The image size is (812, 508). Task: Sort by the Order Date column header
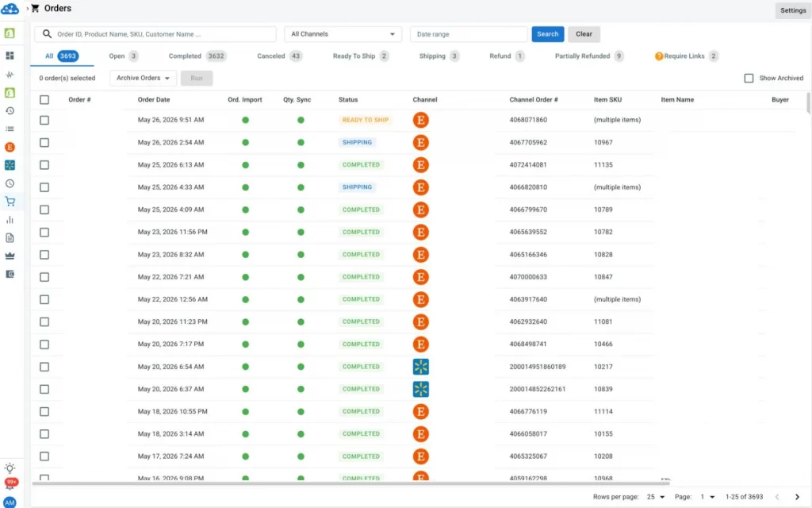point(154,99)
